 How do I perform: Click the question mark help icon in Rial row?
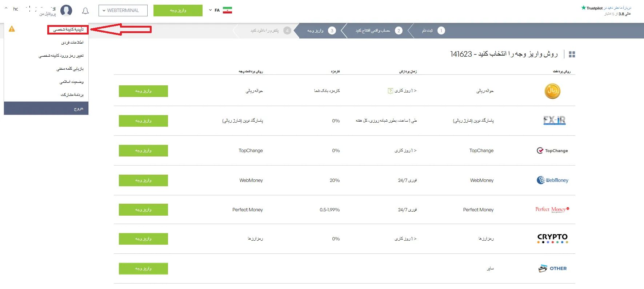point(390,91)
